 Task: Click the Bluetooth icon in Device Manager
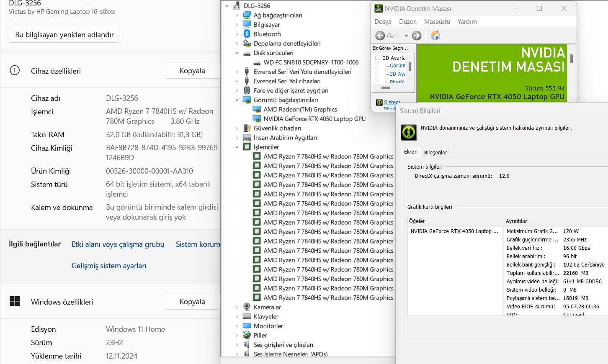coord(247,34)
